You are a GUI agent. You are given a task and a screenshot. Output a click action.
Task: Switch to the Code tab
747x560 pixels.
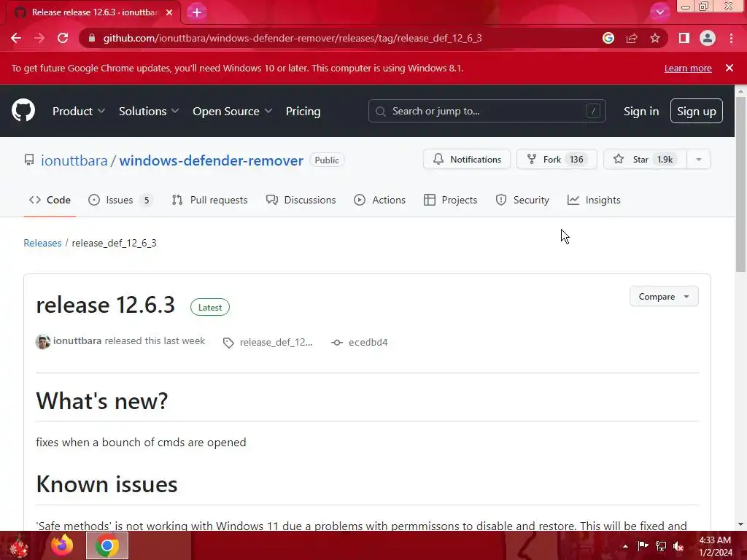[x=50, y=200]
